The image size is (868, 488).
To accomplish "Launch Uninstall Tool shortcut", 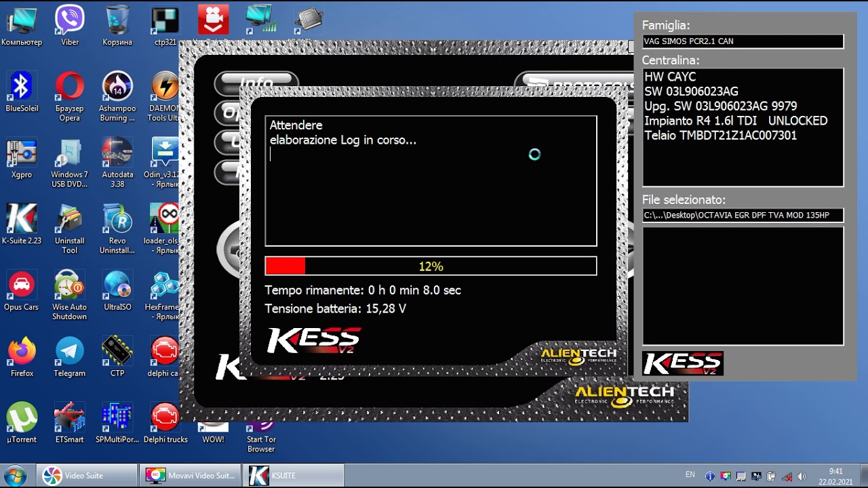I will [70, 228].
